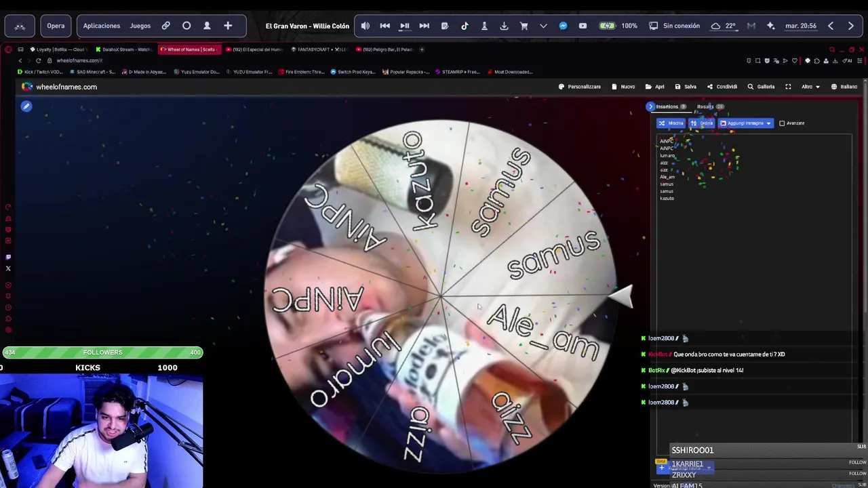This screenshot has width=868, height=488.
Task: Shuffle entries with Mischia
Action: click(x=671, y=123)
